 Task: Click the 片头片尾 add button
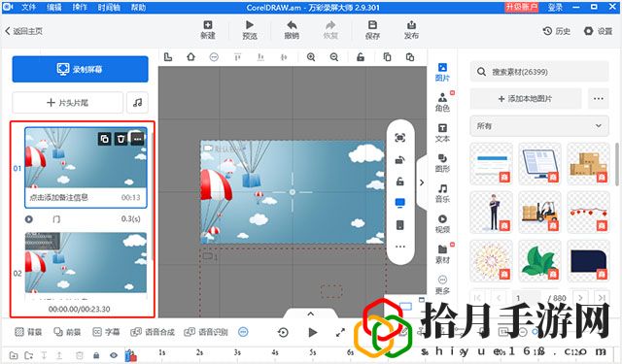coord(67,103)
